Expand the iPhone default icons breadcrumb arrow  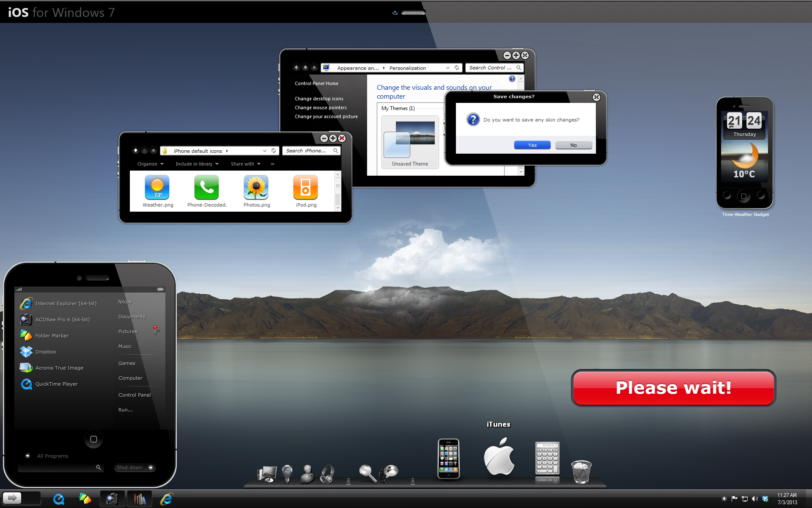coord(227,151)
